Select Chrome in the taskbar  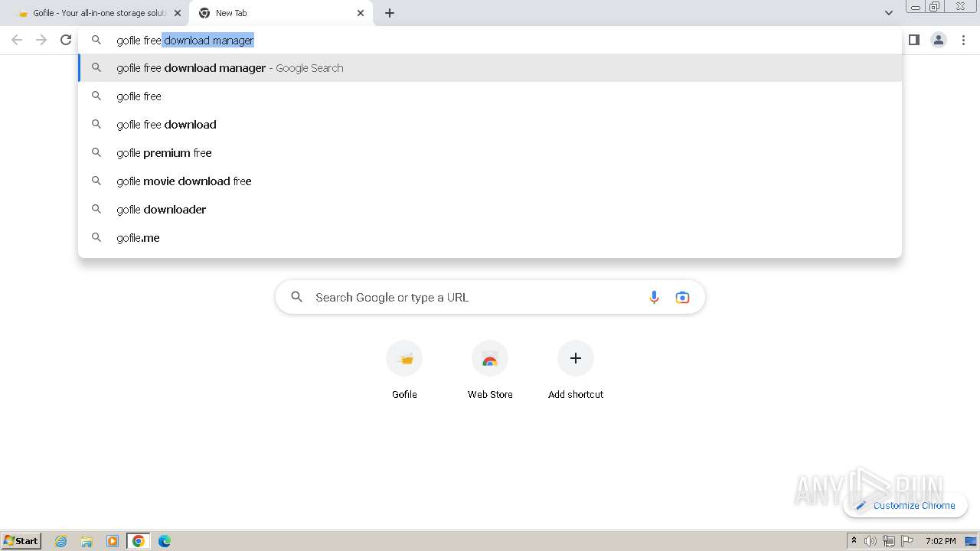point(139,541)
